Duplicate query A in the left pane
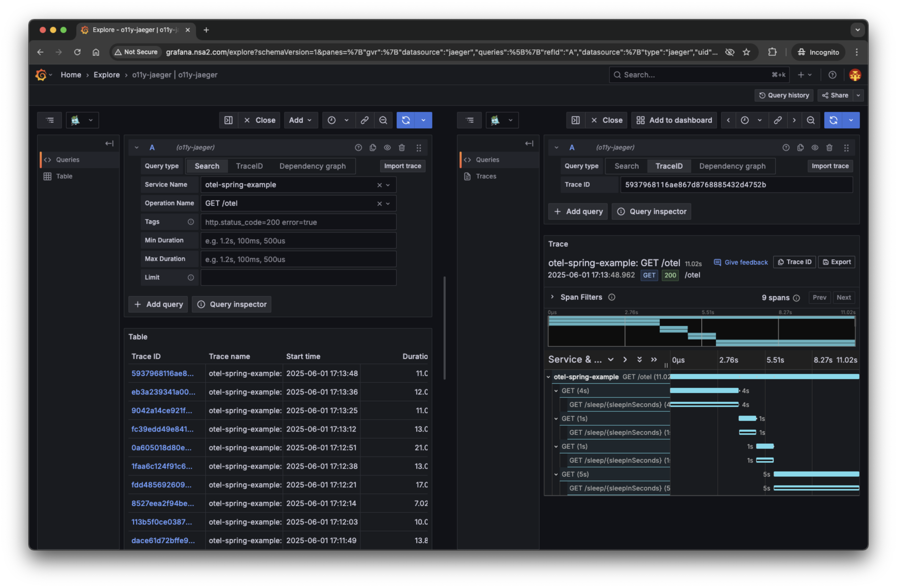Screen dimensions: 897x588 [x=373, y=147]
